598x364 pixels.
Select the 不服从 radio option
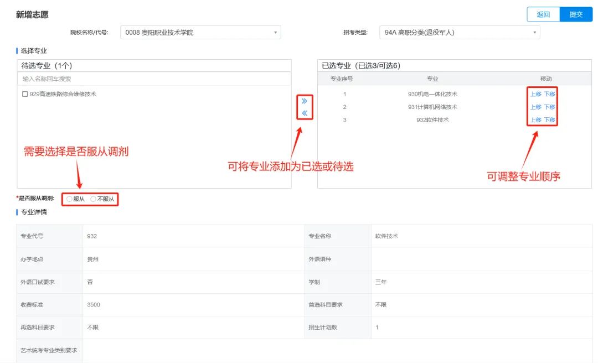coord(93,199)
